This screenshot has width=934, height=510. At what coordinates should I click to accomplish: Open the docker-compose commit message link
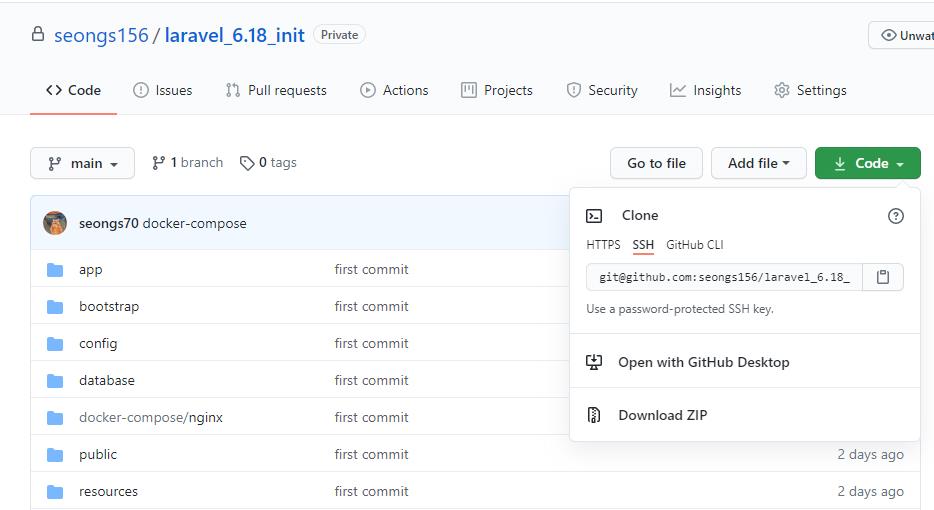click(x=194, y=223)
